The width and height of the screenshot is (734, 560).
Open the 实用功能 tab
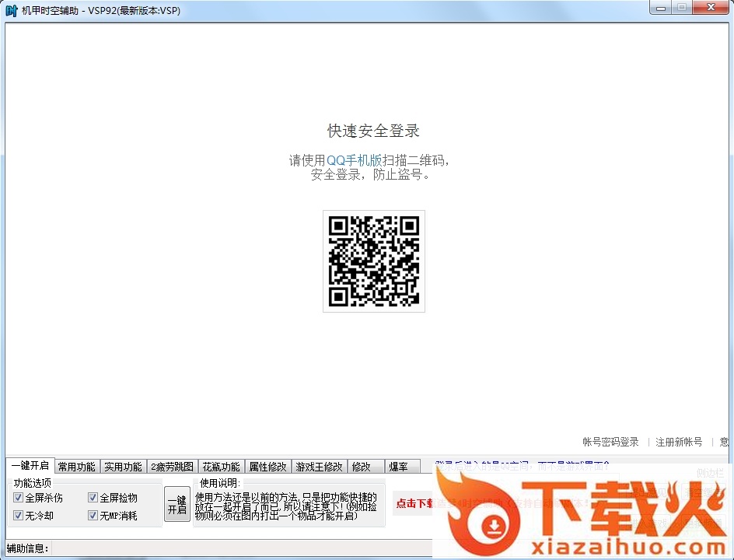pyautogui.click(x=123, y=467)
